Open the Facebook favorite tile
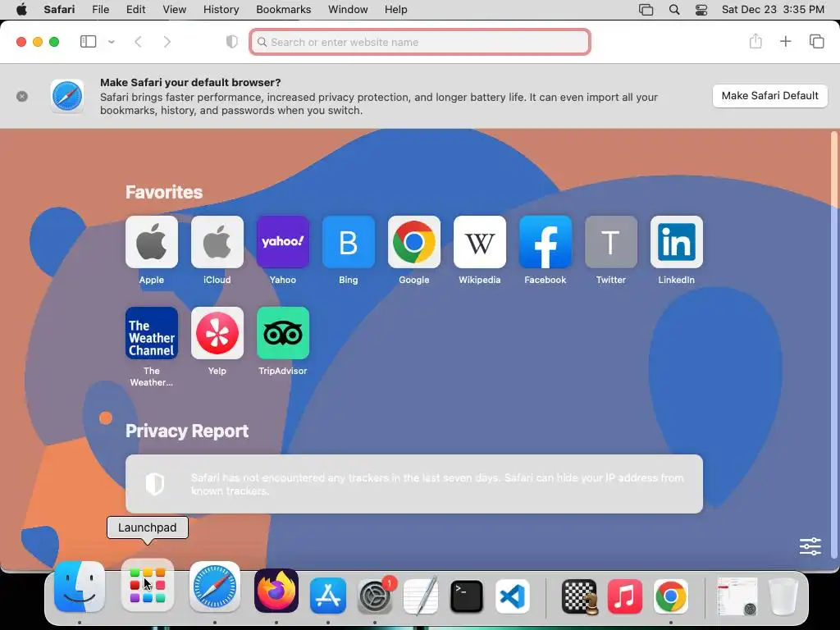 point(546,242)
